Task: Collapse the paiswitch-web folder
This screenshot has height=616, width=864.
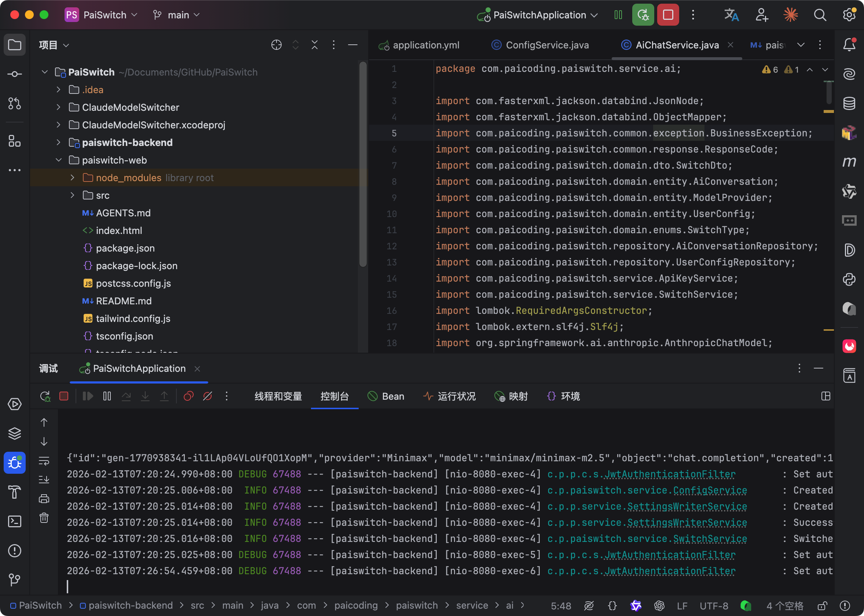Action: click(58, 160)
